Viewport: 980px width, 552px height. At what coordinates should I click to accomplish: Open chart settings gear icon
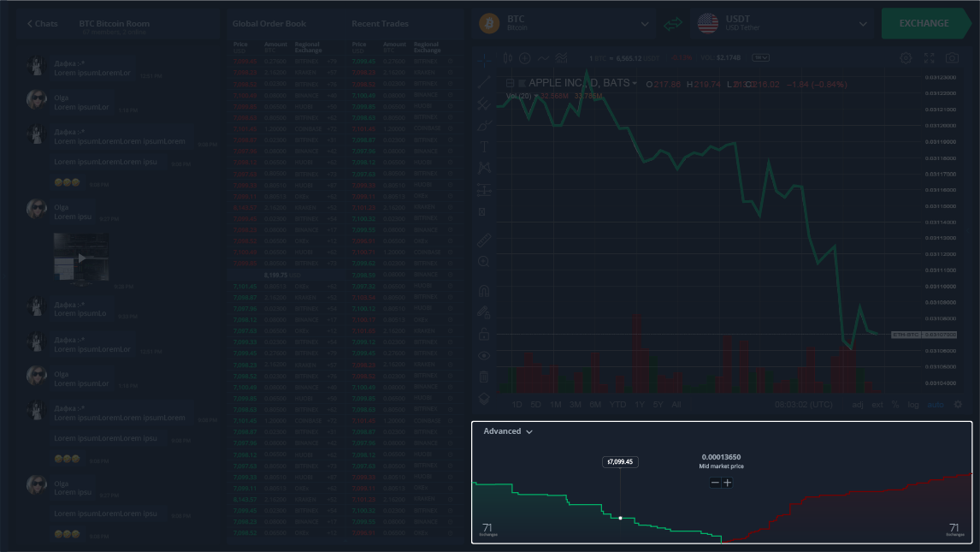pyautogui.click(x=906, y=58)
